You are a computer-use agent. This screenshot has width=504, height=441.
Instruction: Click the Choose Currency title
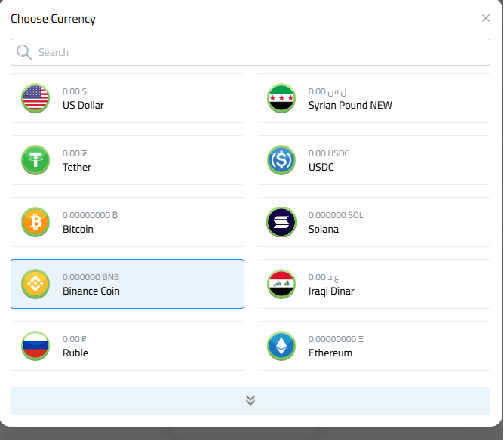click(x=53, y=19)
